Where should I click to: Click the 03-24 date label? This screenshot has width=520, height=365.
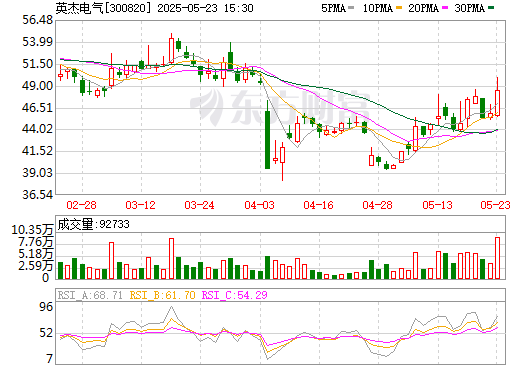(x=199, y=205)
